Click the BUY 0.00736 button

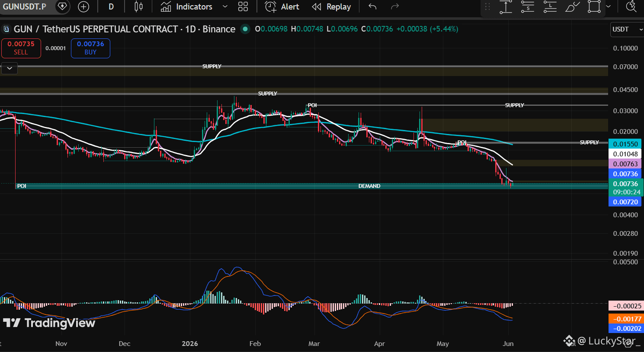tap(90, 48)
